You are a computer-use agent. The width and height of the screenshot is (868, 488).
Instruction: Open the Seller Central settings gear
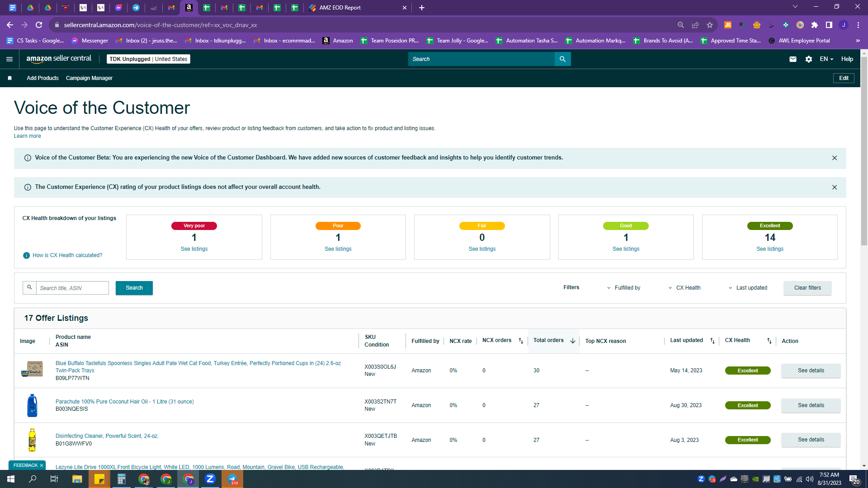809,59
